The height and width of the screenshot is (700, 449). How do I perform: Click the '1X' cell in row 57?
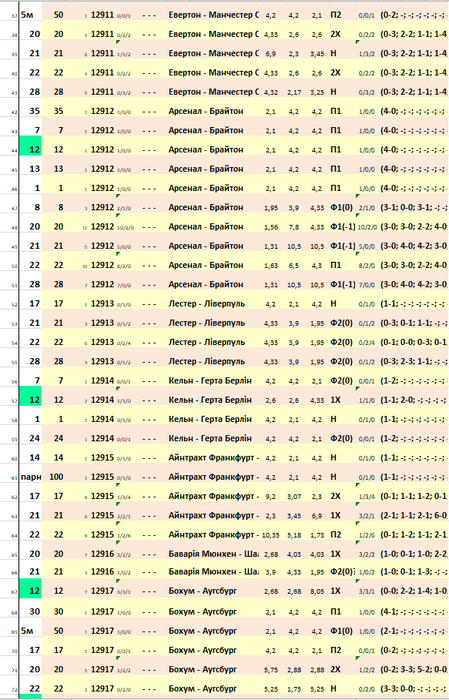coord(336,400)
